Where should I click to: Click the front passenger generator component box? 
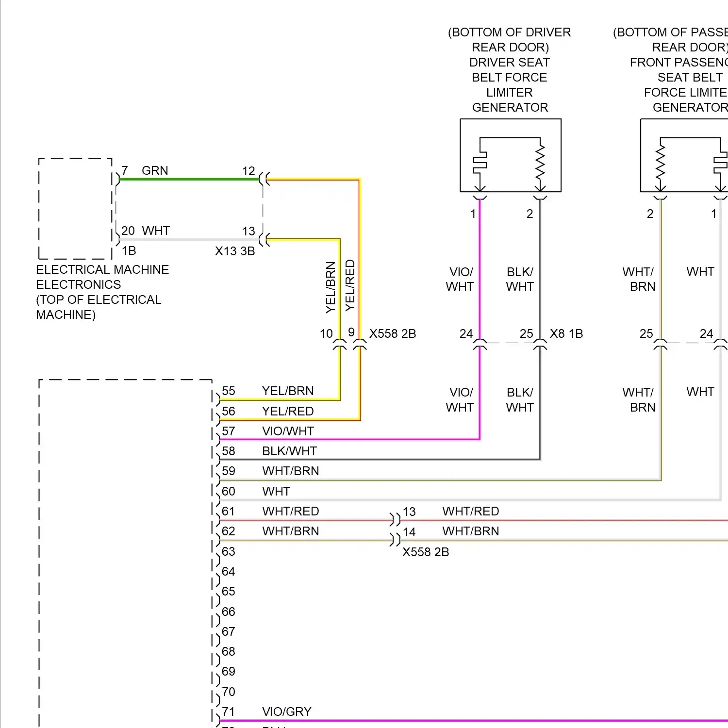684,155
